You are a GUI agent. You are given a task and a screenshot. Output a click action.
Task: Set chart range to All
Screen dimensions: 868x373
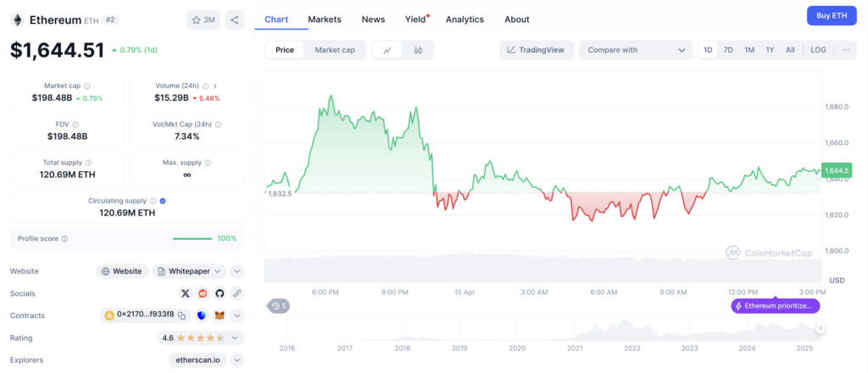pos(790,50)
